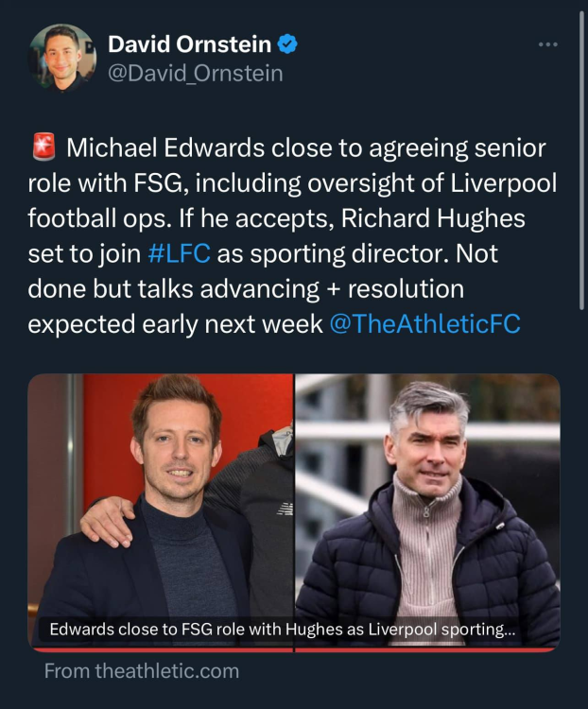
Task: Click the David Ornstein display name
Action: 190,43
